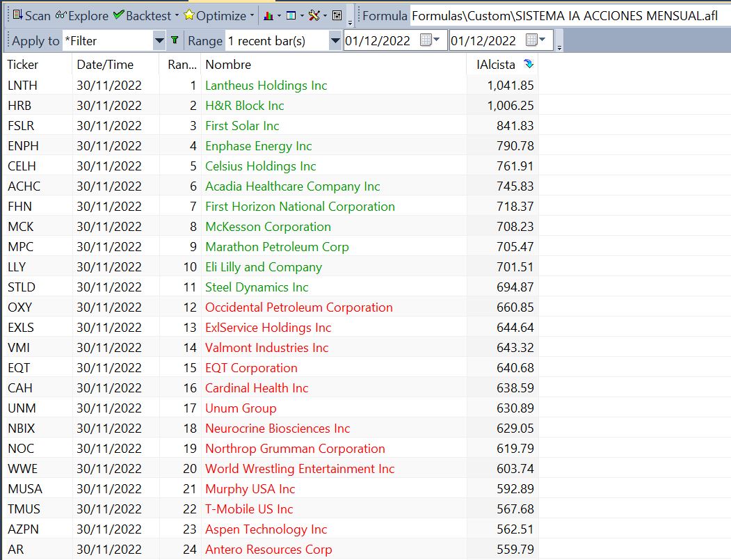Screen dimensions: 731x560
Task: Open Optimize dropdown arrow
Action: click(252, 15)
